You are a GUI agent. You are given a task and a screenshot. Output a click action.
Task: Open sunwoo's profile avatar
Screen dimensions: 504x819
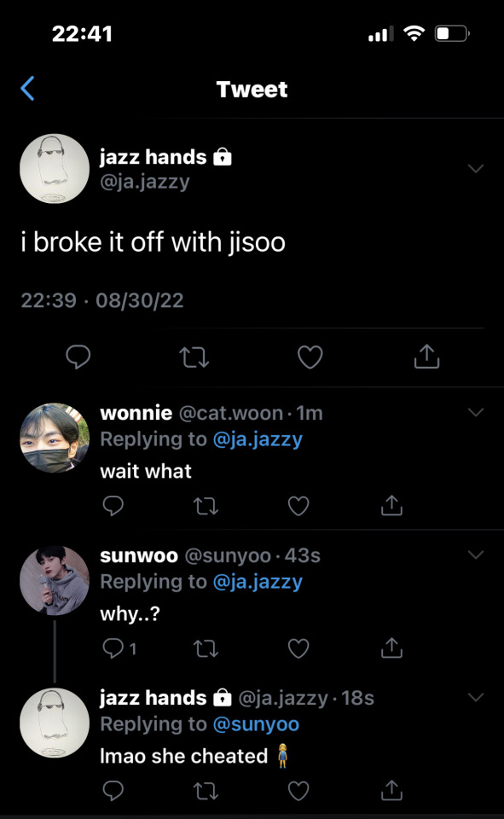[55, 580]
